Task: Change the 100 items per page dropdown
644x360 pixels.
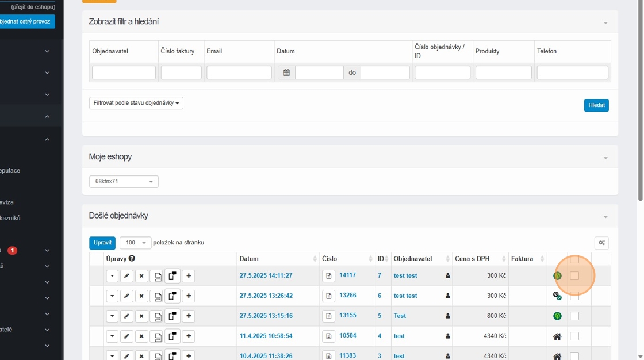Action: point(136,243)
